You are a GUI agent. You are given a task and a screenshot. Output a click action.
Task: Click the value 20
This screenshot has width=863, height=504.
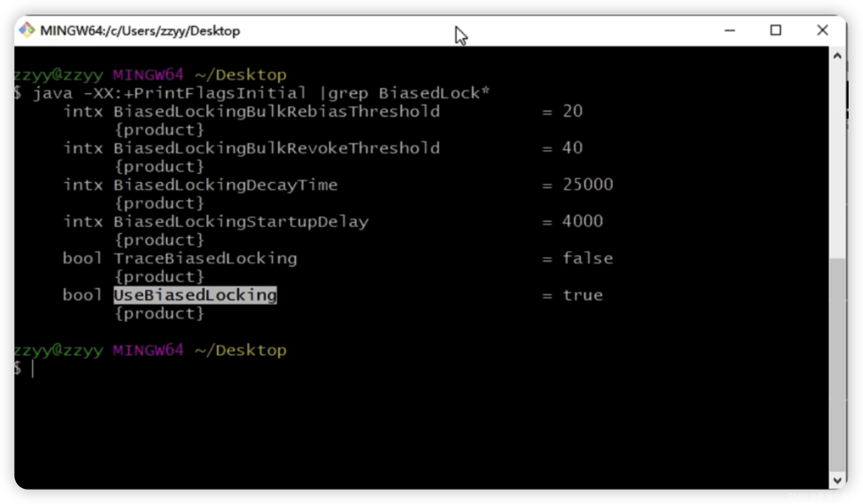pos(573,111)
